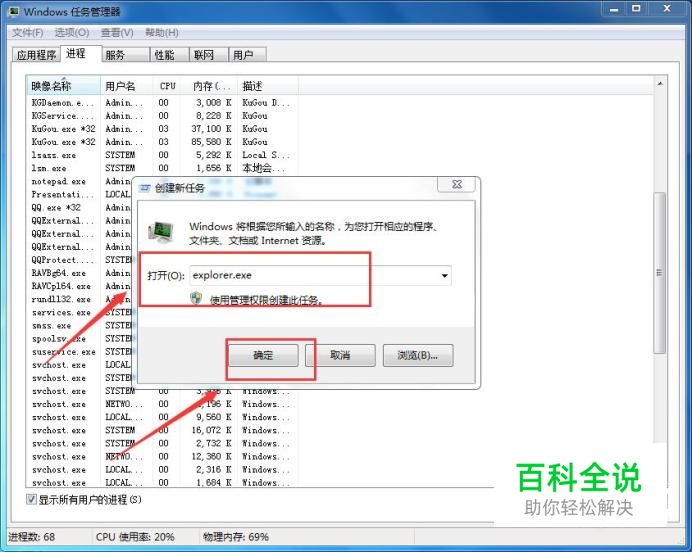Click the Task Manager title bar icon

pyautogui.click(x=15, y=11)
